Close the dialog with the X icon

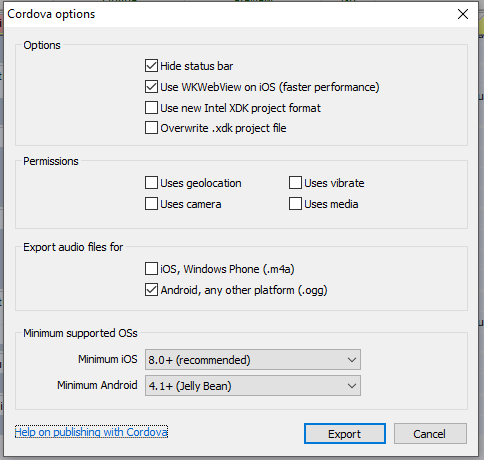coord(463,14)
